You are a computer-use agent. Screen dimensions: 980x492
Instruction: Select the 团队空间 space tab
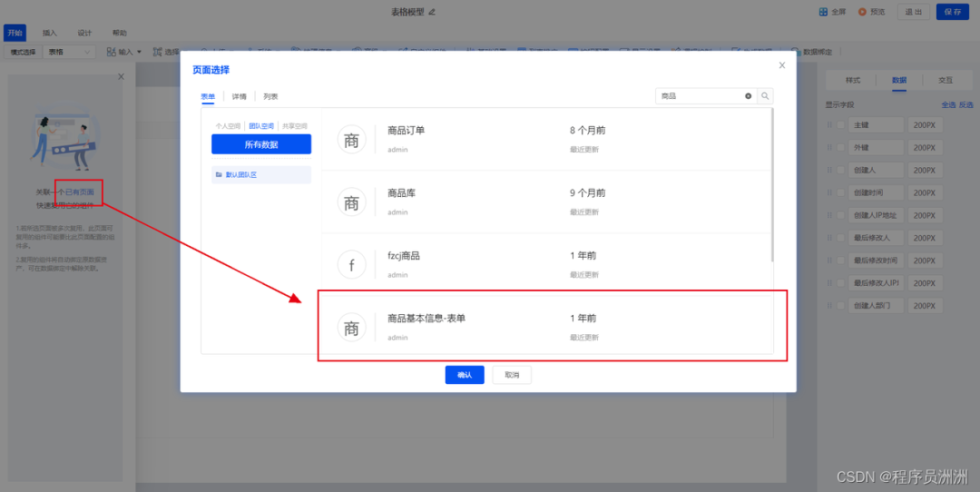click(x=261, y=125)
